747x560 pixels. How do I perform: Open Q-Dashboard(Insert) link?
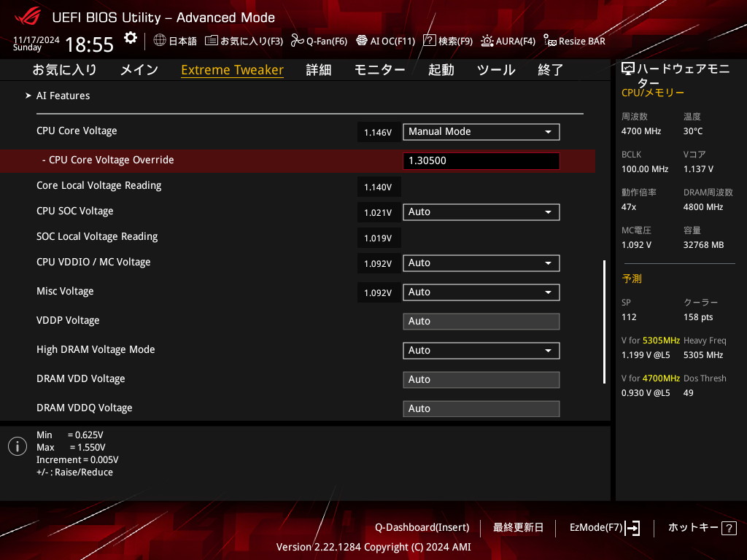pos(422,528)
